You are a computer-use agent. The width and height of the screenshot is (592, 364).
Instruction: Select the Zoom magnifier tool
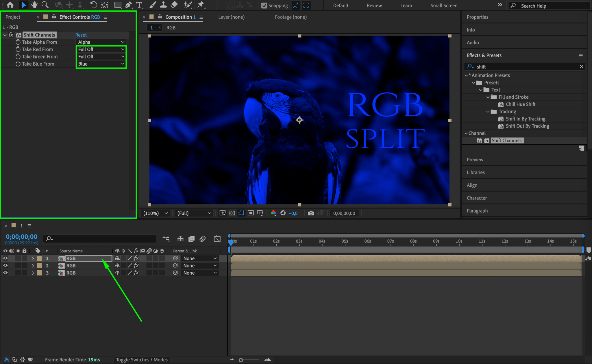[x=45, y=5]
